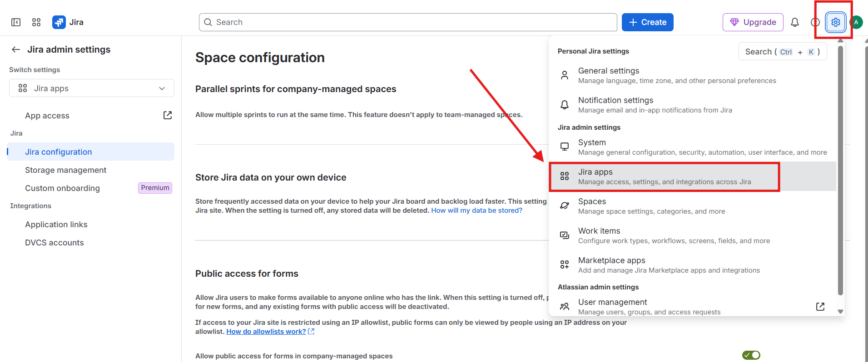The height and width of the screenshot is (362, 868).
Task: Click the Marketplace apps icon
Action: tap(565, 264)
